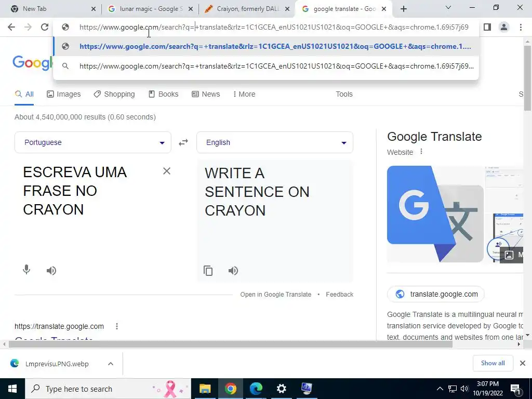Image resolution: width=532 pixels, height=399 pixels.
Task: Click the Feedback link
Action: pyautogui.click(x=340, y=295)
